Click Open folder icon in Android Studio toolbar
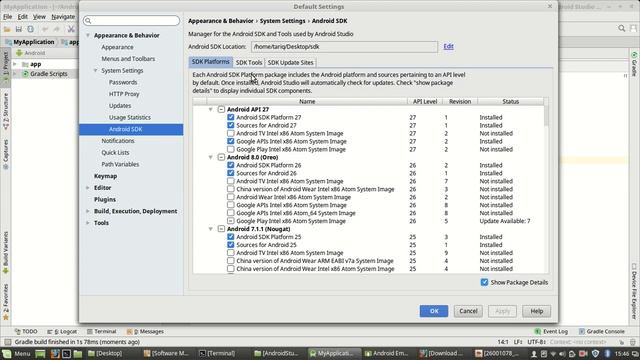 pos(7,29)
